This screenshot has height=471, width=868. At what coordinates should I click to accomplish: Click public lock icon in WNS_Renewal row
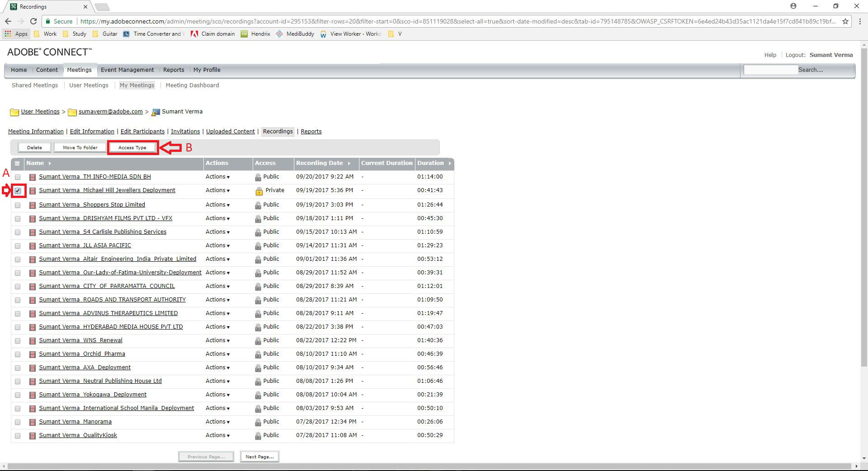pos(258,341)
